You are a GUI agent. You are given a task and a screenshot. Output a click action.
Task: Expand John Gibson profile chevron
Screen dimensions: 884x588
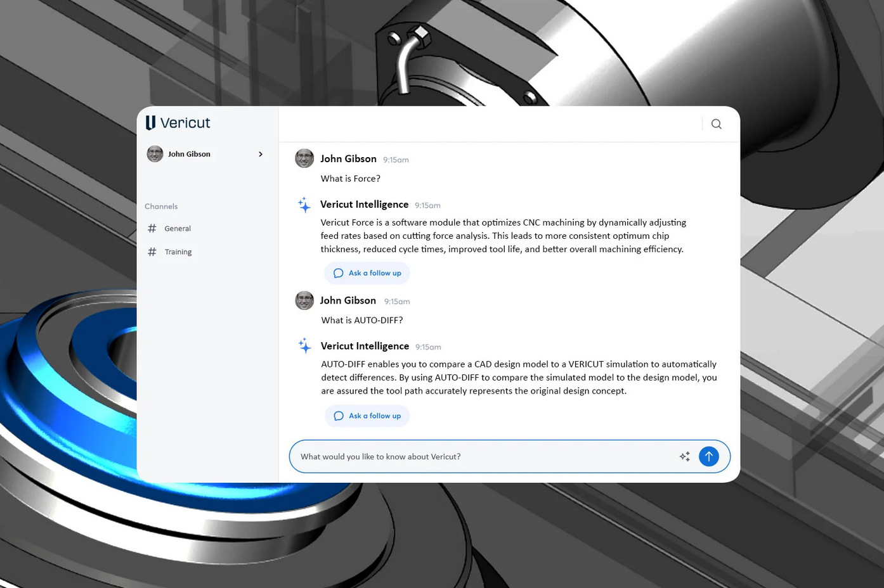pos(261,154)
